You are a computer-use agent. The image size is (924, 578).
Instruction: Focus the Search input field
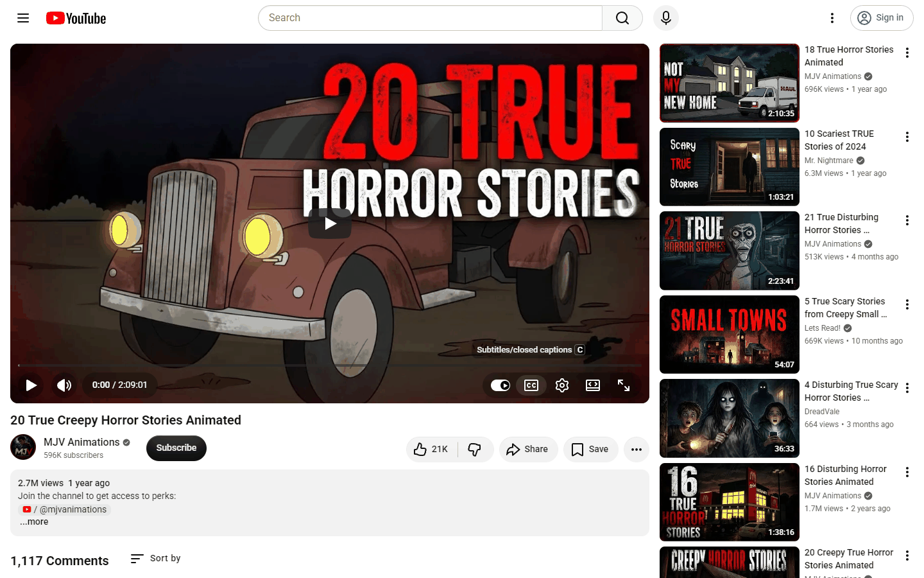point(430,18)
